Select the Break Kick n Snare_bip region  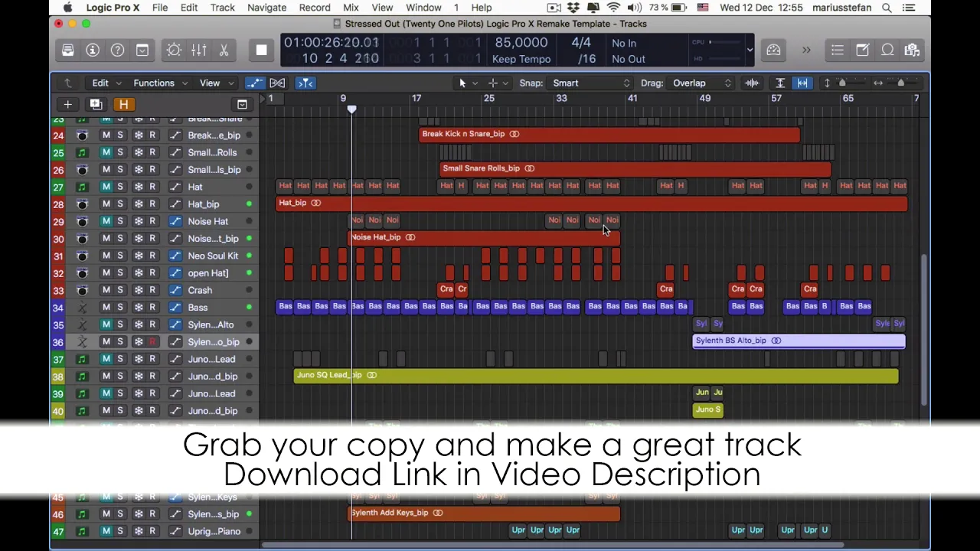pos(610,135)
